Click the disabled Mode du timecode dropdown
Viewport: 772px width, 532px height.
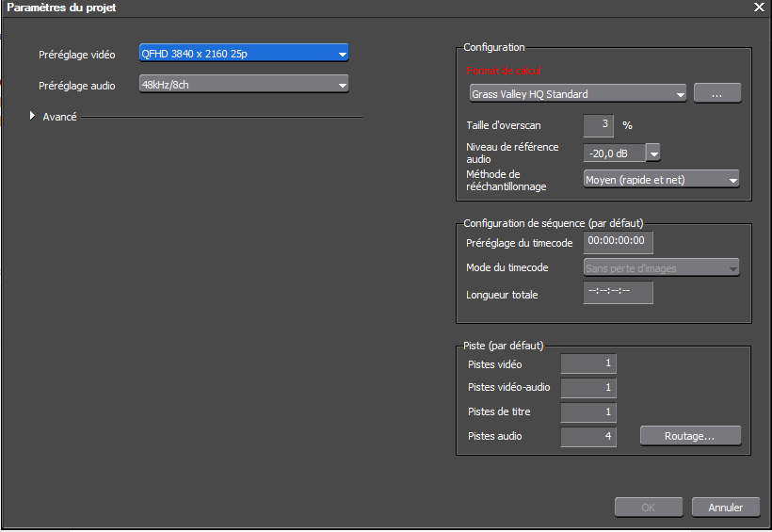click(661, 268)
